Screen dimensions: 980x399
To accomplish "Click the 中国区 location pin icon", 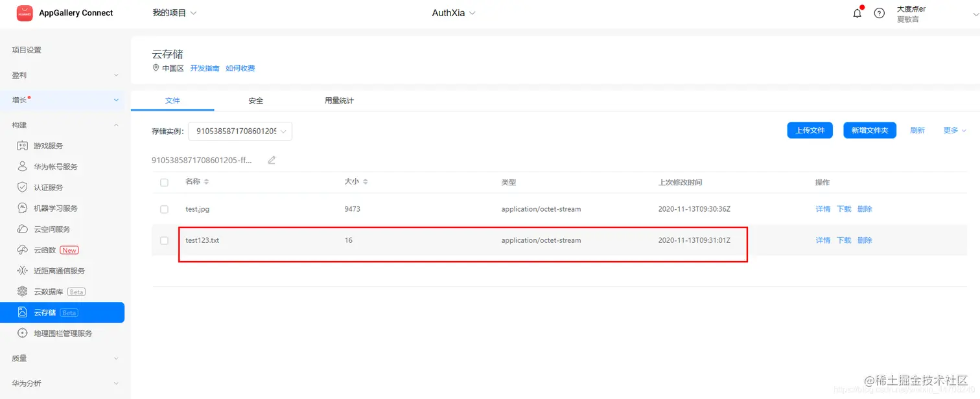I will tap(156, 68).
